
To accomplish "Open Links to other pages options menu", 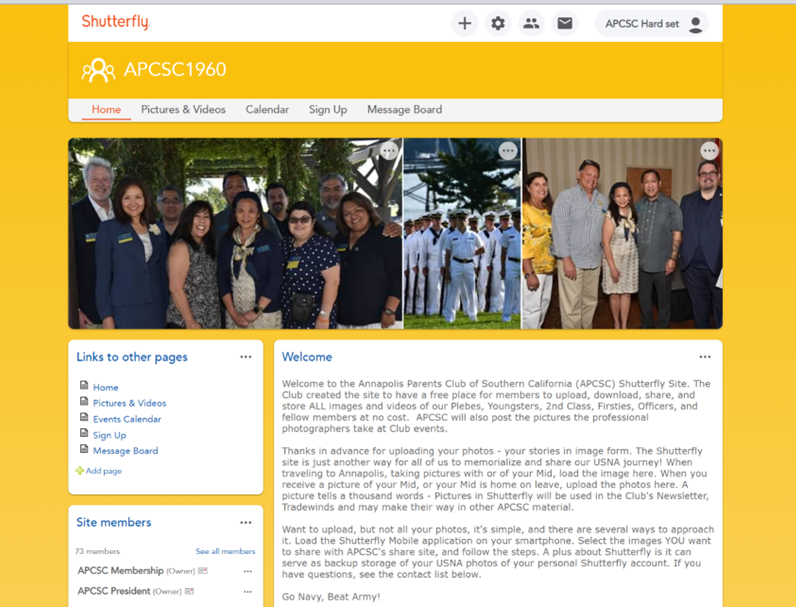I will click(246, 357).
